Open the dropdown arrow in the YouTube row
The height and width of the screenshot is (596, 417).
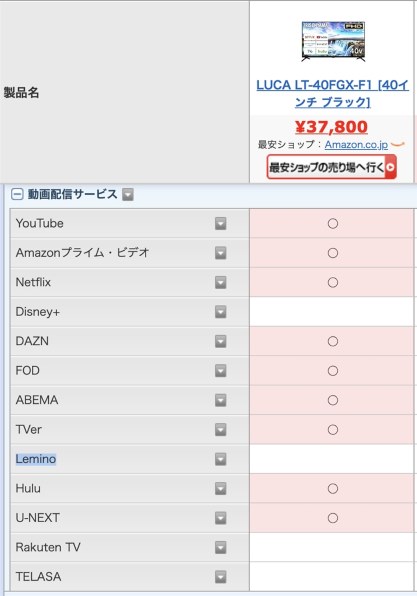coord(220,224)
